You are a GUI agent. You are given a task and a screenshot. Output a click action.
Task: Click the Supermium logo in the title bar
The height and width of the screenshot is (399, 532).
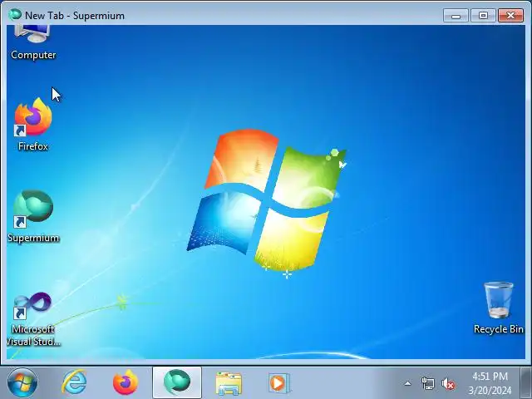click(x=15, y=15)
